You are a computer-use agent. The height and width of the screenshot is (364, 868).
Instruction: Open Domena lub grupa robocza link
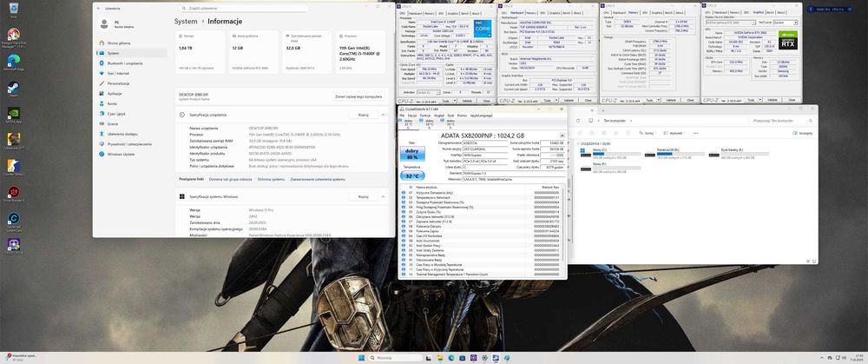[x=230, y=180]
